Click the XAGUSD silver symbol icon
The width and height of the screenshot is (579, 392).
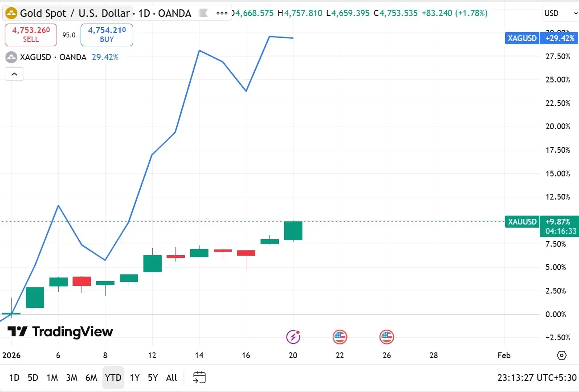point(11,57)
